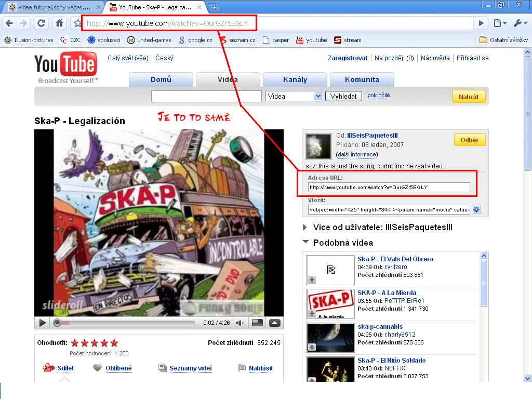532x399 pixels.
Task: Click the Nahrát upload button
Action: point(469,97)
